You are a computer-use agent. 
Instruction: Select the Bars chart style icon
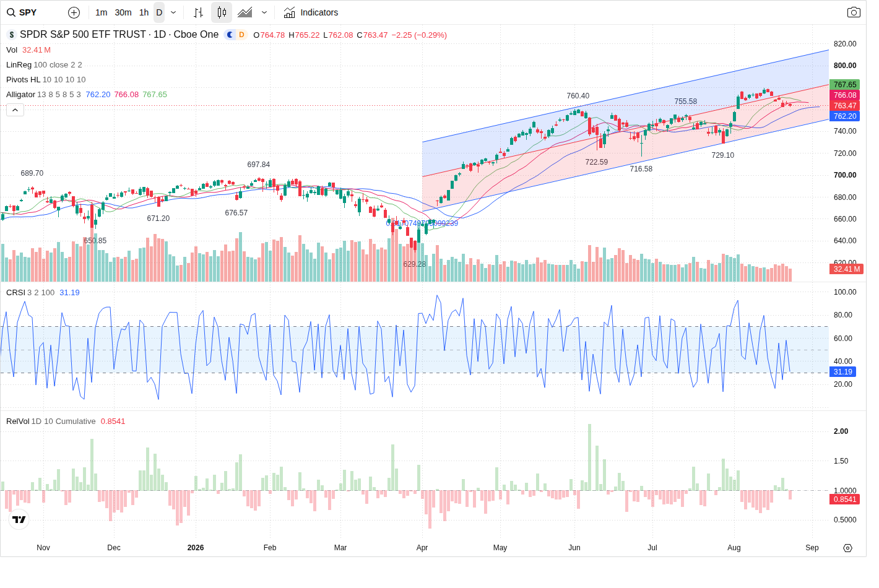pos(198,12)
